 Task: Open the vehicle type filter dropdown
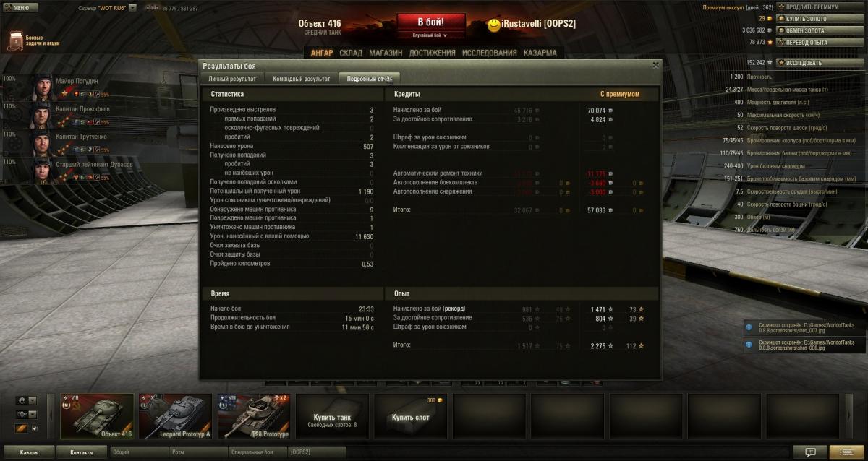click(26, 415)
